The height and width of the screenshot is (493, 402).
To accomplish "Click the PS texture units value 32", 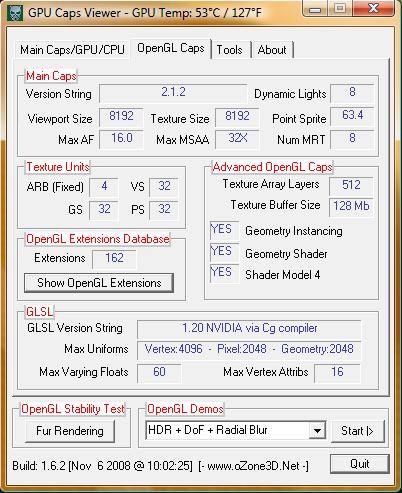I will click(x=164, y=210).
